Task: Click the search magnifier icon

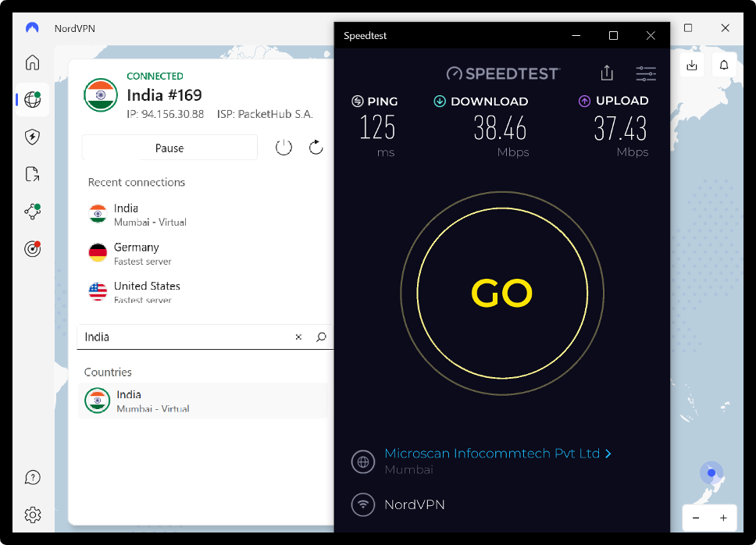Action: (x=321, y=337)
